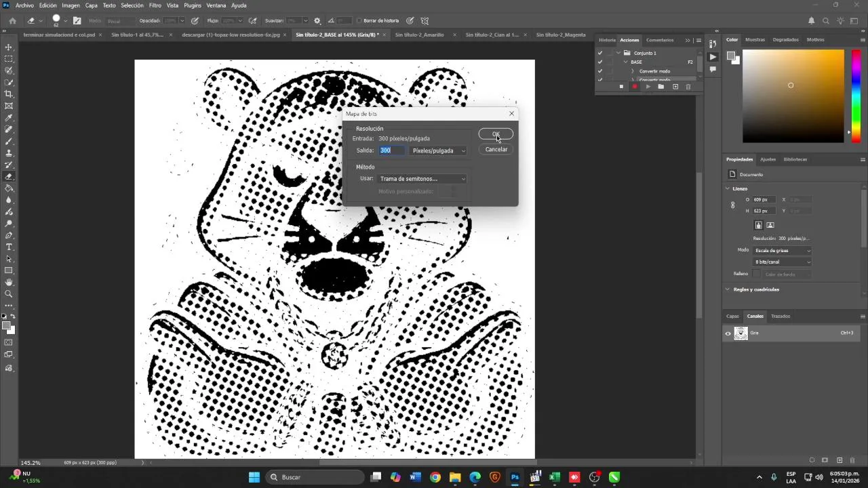Toggle Borrar de historia checkbox

(359, 21)
